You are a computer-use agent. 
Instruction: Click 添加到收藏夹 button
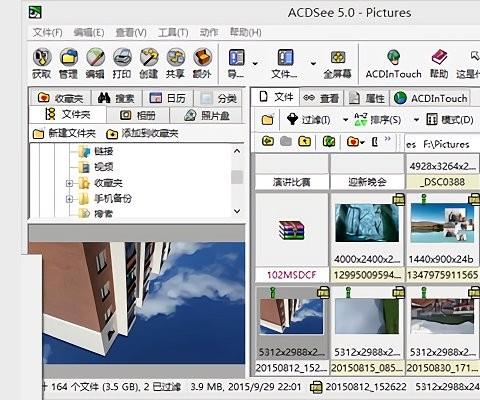coord(142,134)
